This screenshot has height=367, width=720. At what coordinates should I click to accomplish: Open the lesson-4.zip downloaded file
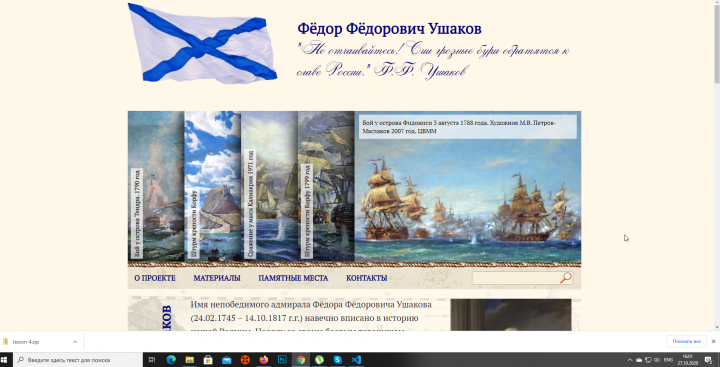tap(26, 342)
